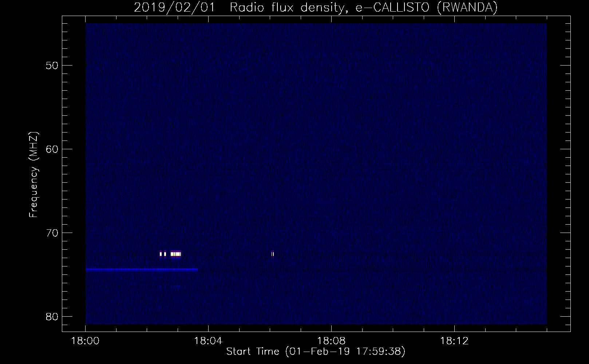Click the 18:12 time tick label
The width and height of the screenshot is (589, 364).
pos(454,341)
